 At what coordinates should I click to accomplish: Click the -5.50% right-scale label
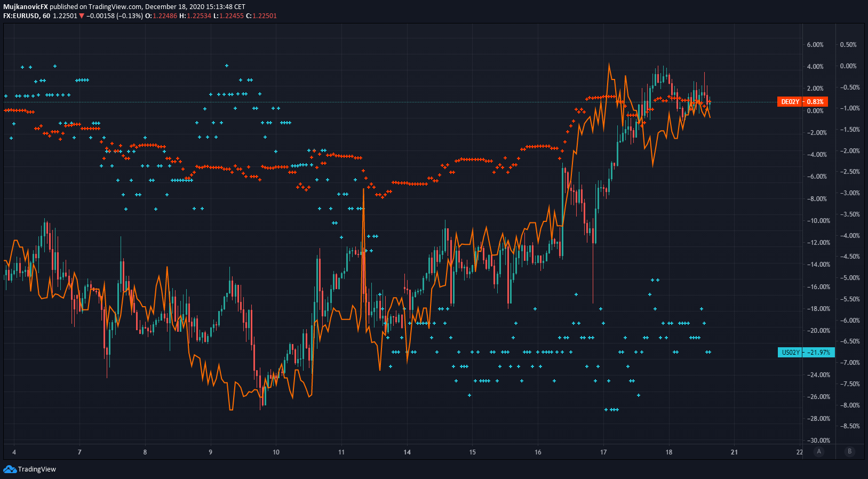849,299
